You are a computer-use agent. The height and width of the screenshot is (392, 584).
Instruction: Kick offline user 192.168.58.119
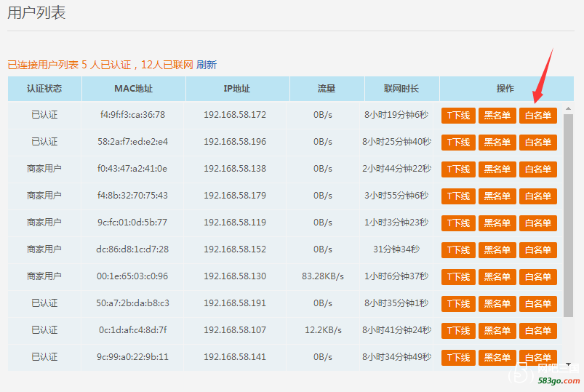point(458,223)
